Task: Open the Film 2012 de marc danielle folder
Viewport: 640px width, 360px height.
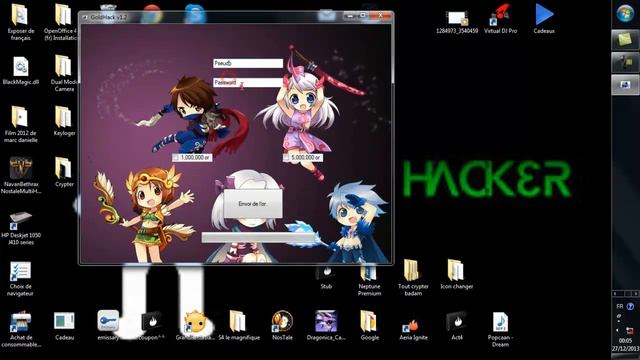Action: (20, 117)
